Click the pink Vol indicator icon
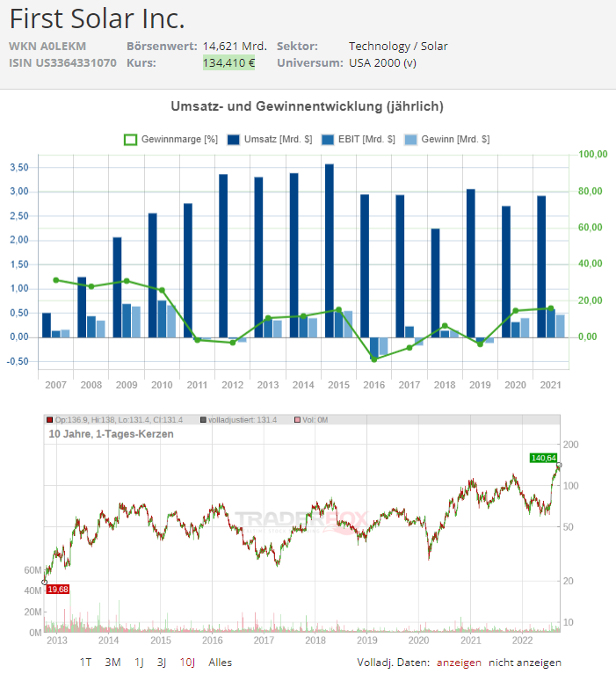Screen dimensions: 616x681 298,420
